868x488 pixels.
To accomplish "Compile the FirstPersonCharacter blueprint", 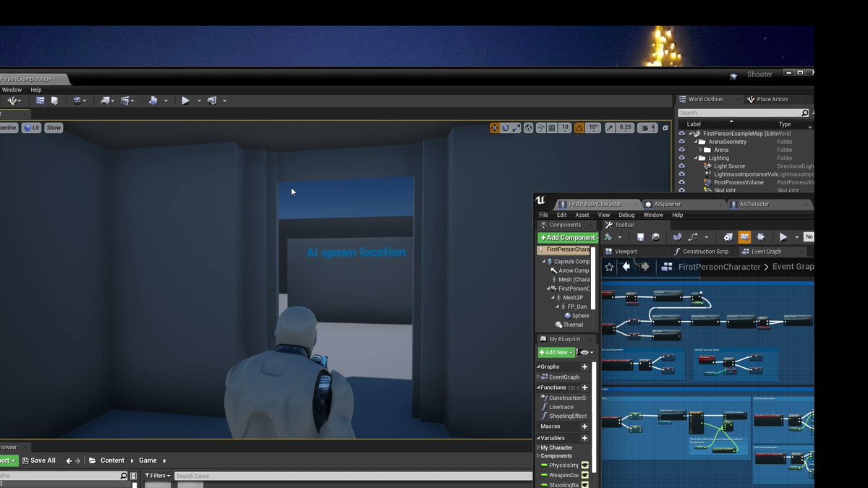I will tap(609, 236).
